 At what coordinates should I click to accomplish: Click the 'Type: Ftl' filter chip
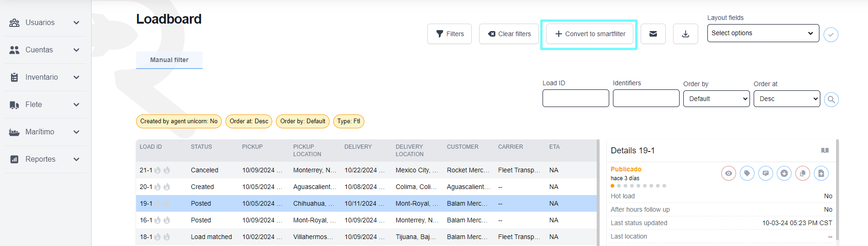coord(349,121)
